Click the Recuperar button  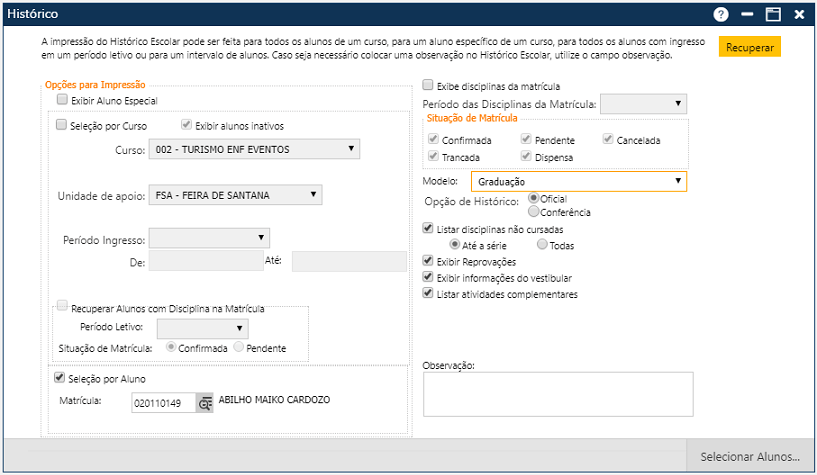[749, 47]
